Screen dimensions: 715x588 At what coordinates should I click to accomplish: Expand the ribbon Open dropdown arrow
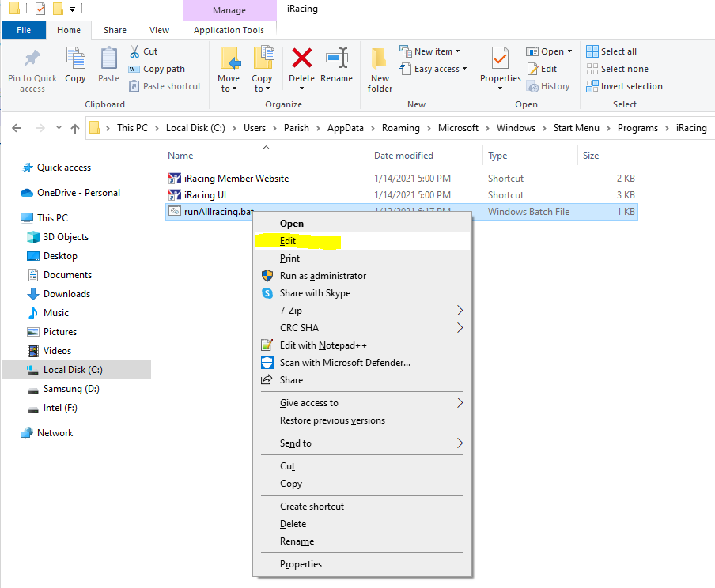point(569,51)
